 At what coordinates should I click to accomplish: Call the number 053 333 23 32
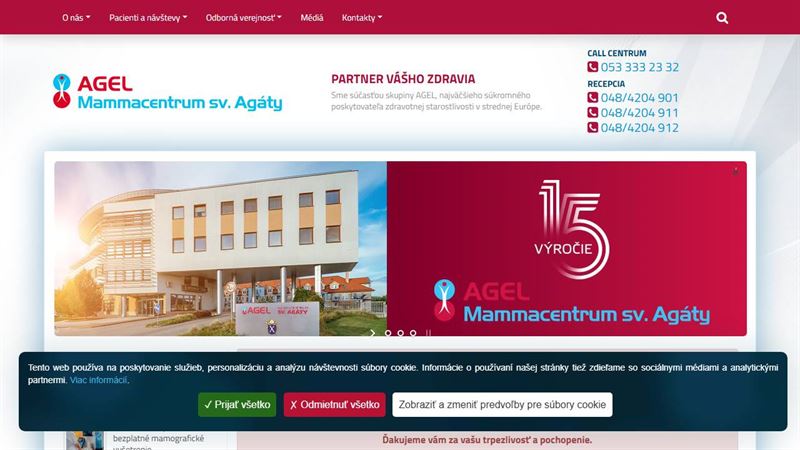pos(639,67)
